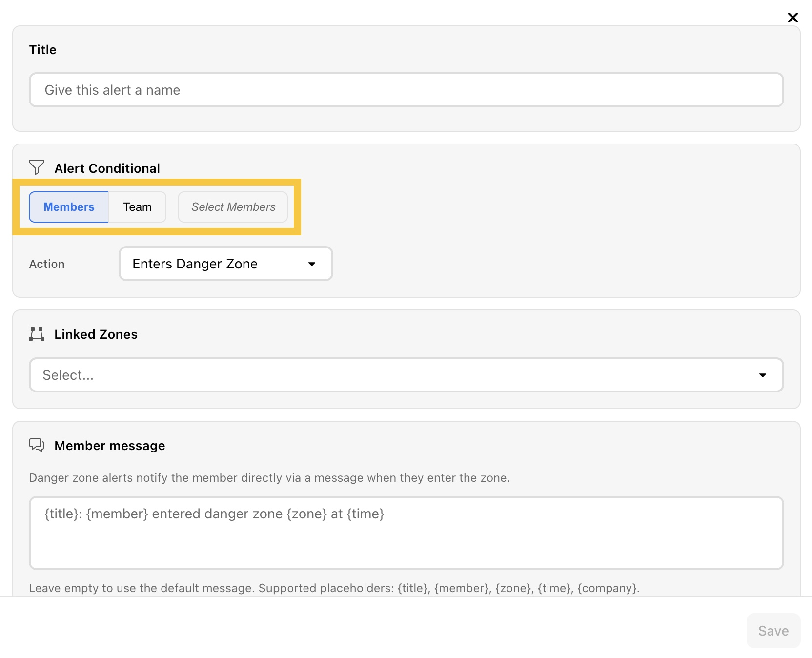Click the caret arrow in the Linked Zones select
Screen dimensions: 812x658
763,375
